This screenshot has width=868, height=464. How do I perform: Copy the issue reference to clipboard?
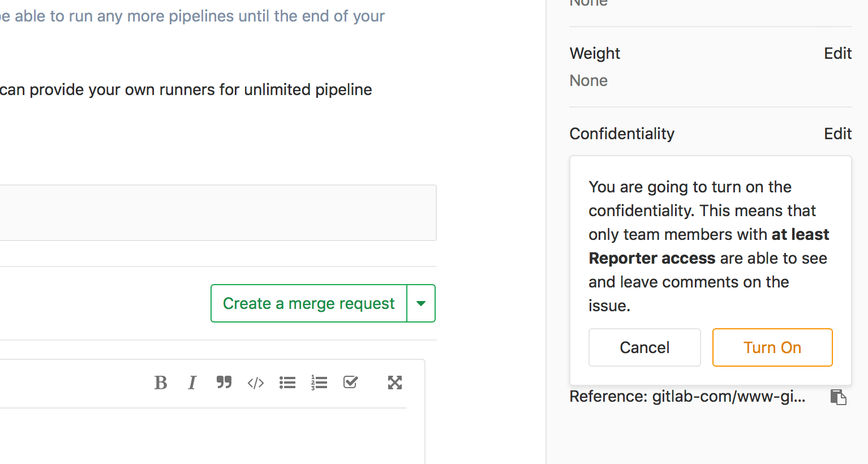(x=839, y=397)
